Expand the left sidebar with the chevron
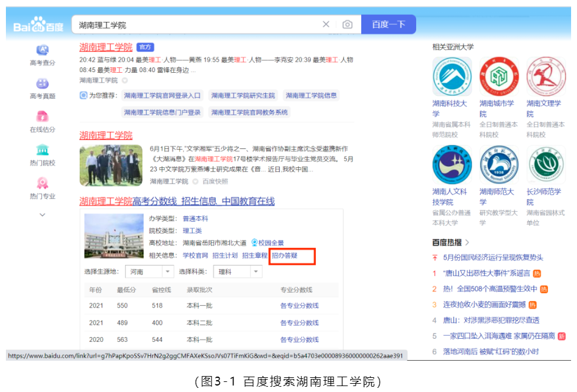This screenshot has height=392, width=577. click(43, 215)
